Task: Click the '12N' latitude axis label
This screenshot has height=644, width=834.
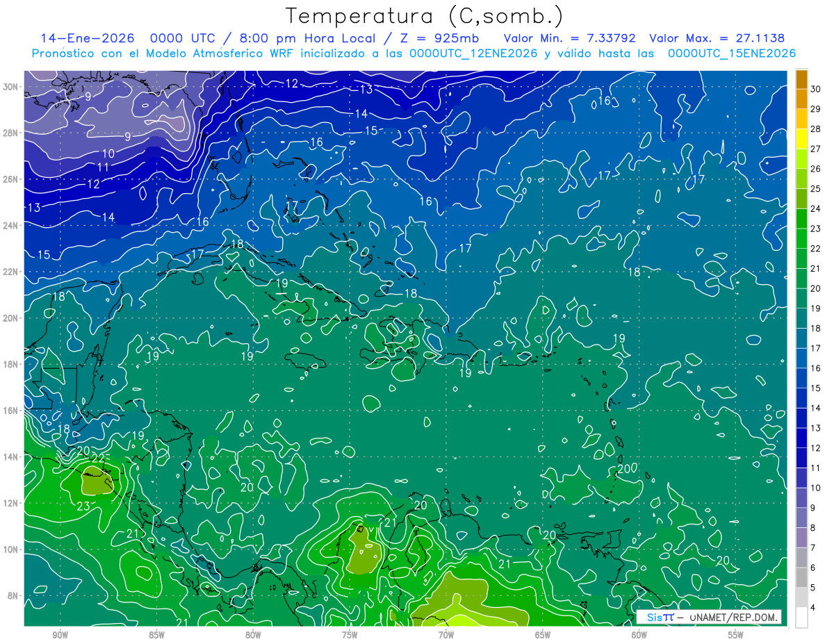Action: point(10,503)
